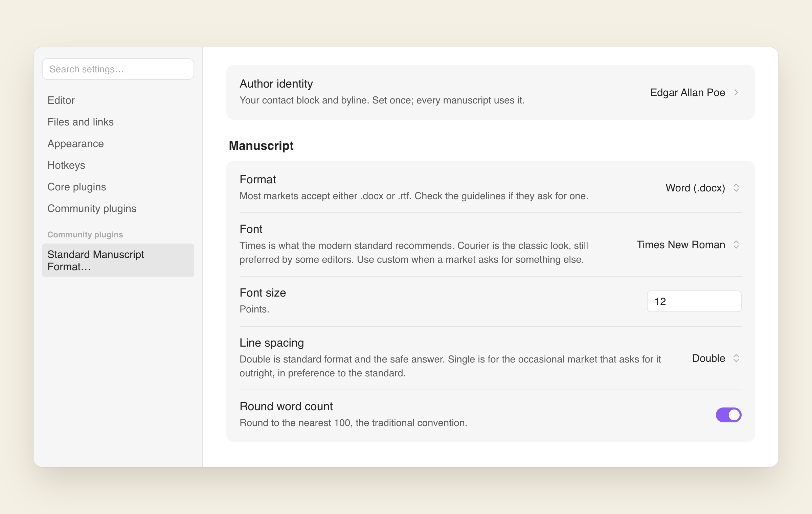Click the Font size input field
Screen dimensions: 812x514
(x=694, y=301)
